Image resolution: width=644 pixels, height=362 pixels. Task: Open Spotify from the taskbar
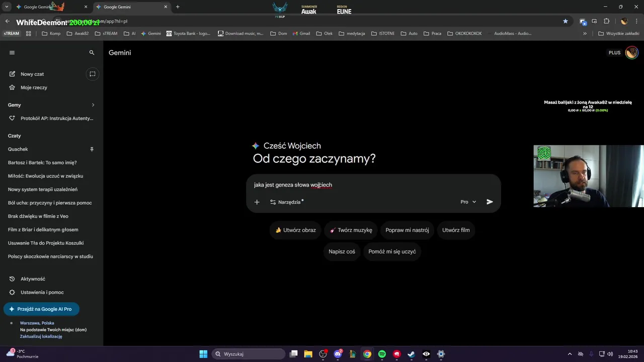coord(382,354)
